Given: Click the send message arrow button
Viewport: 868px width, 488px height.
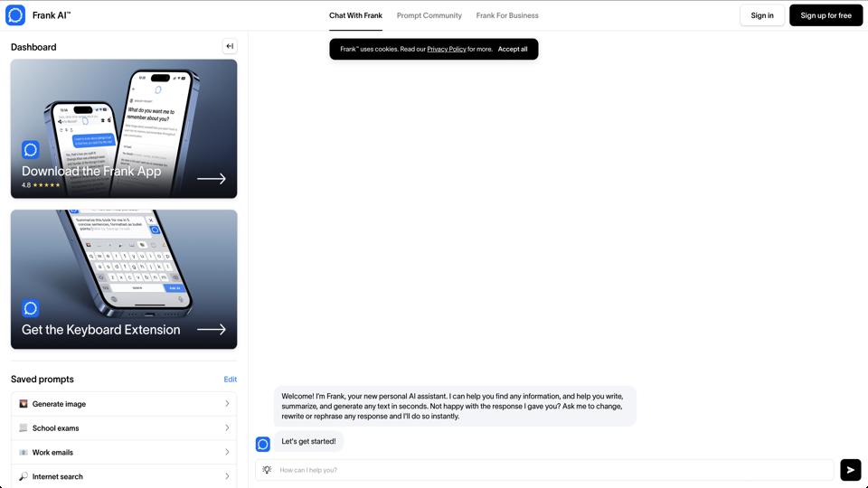Looking at the screenshot, I should [x=850, y=470].
